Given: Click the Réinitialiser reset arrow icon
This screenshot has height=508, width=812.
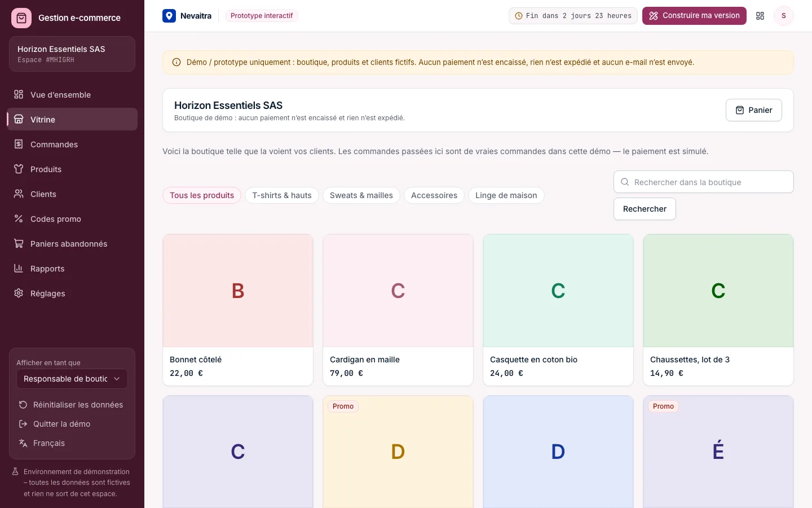Looking at the screenshot, I should [x=23, y=405].
